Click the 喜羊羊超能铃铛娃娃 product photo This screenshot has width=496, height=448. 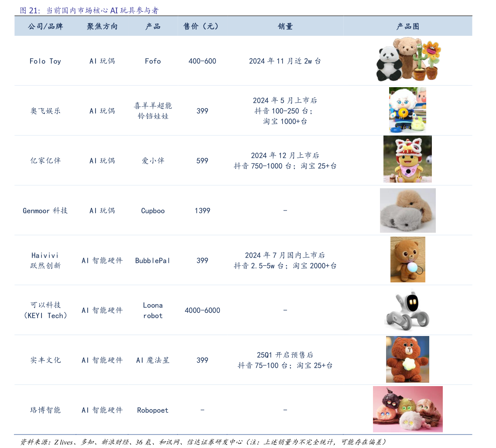pos(407,110)
